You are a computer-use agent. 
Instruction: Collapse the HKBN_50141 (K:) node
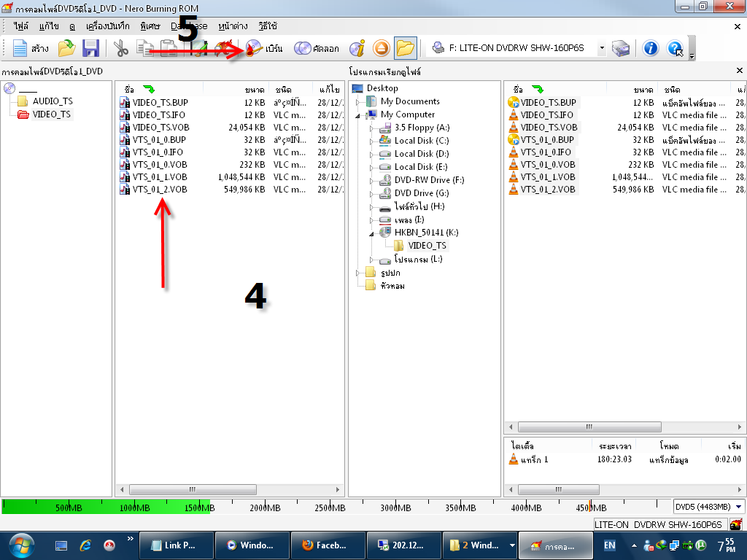coord(371,233)
